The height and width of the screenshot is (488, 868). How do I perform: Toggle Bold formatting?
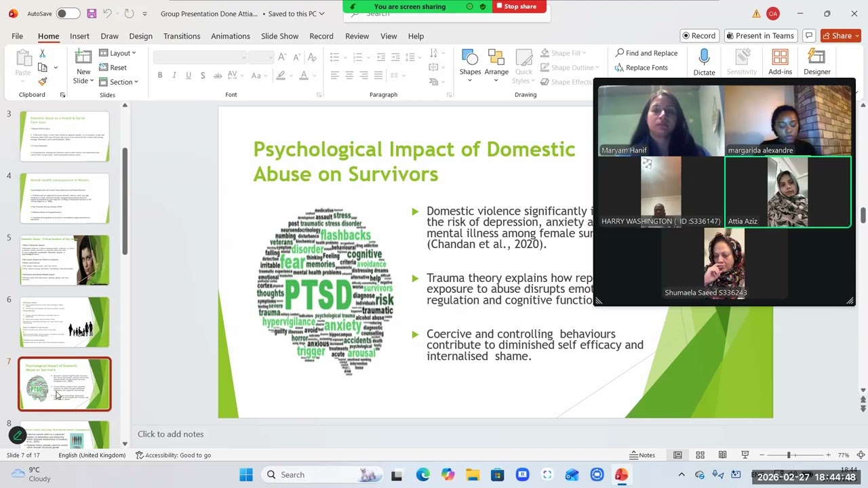click(x=160, y=75)
